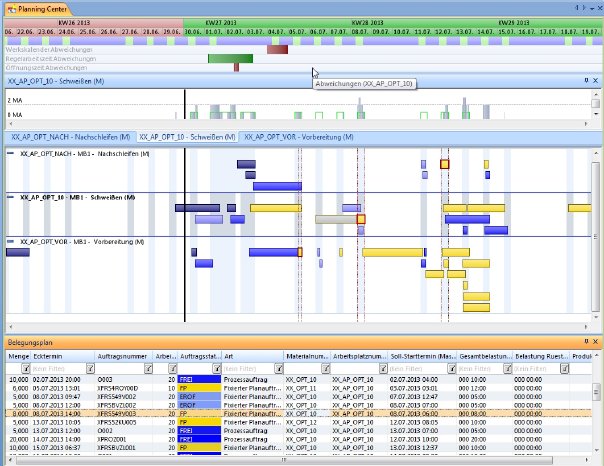604x466 pixels.
Task: Select red Werkskalender Abweichungen deviation bar
Action: click(277, 50)
